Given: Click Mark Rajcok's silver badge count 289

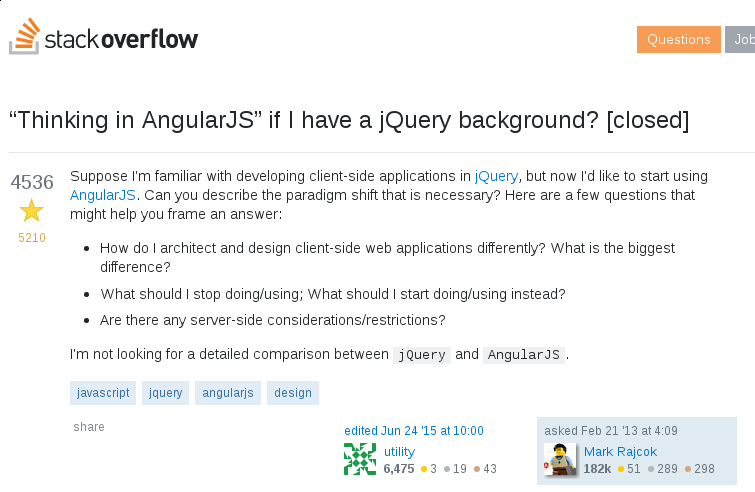Looking at the screenshot, I should [663, 469].
